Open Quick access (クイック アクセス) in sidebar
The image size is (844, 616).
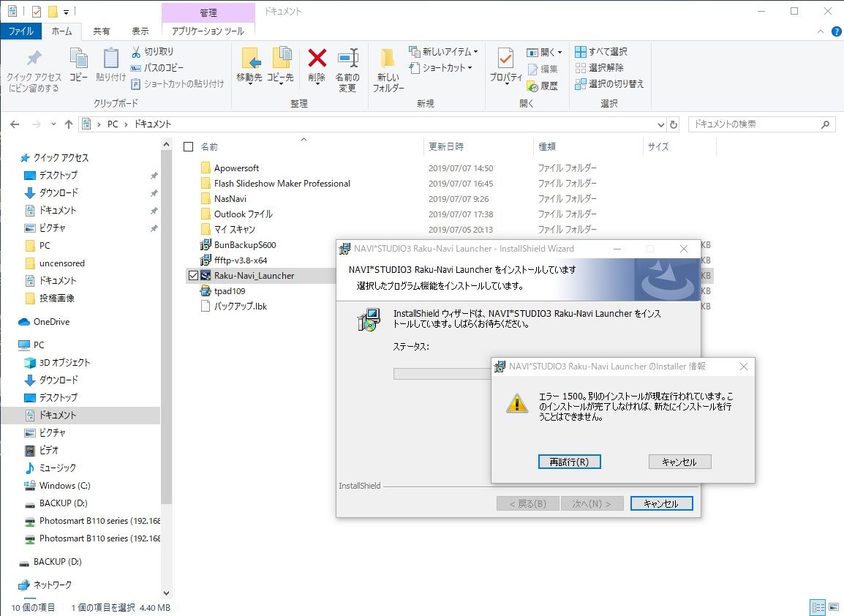click(54, 158)
